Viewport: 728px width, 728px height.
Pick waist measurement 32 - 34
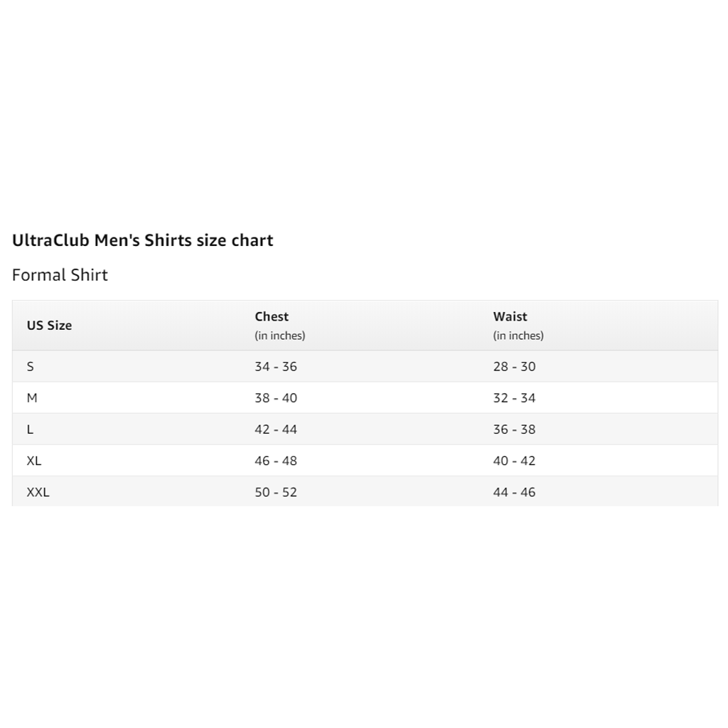[x=514, y=398]
